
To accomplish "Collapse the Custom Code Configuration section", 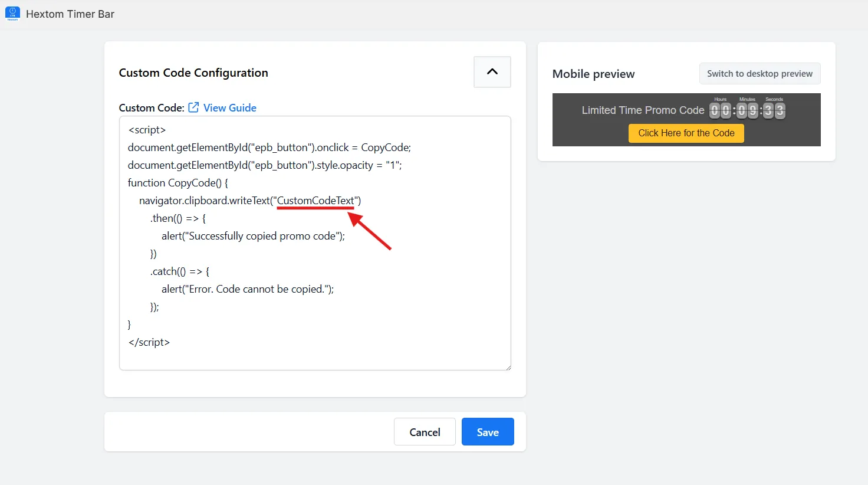I will 492,72.
